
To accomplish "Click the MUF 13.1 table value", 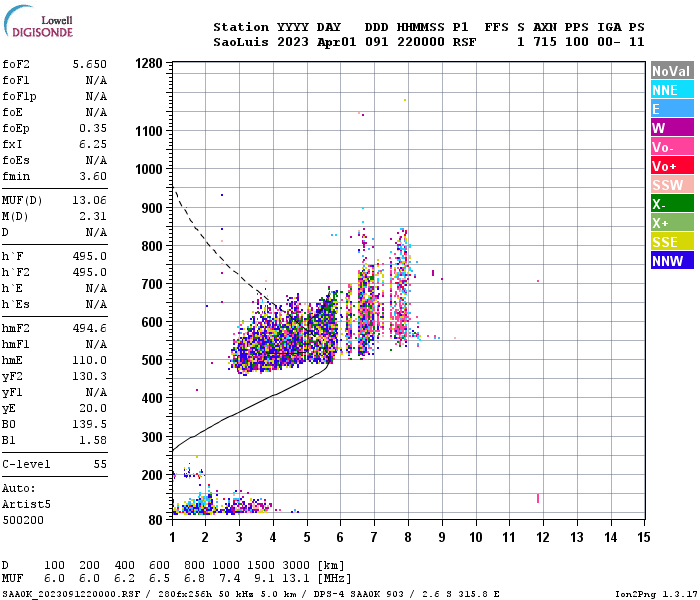I will (x=296, y=579).
